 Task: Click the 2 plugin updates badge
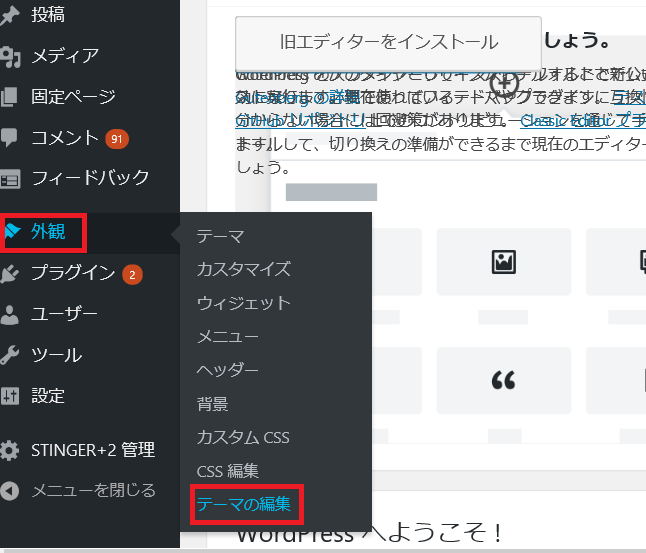click(x=132, y=275)
